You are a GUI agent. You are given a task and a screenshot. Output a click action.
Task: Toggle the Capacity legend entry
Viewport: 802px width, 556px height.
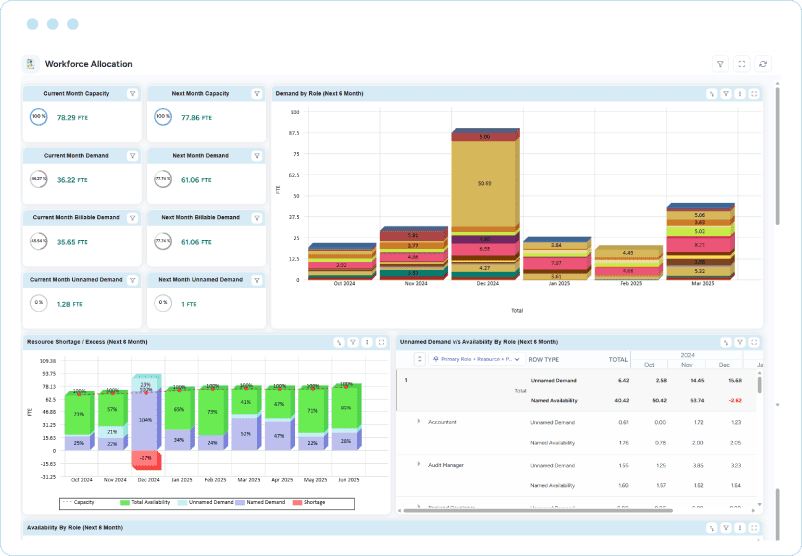pos(78,502)
